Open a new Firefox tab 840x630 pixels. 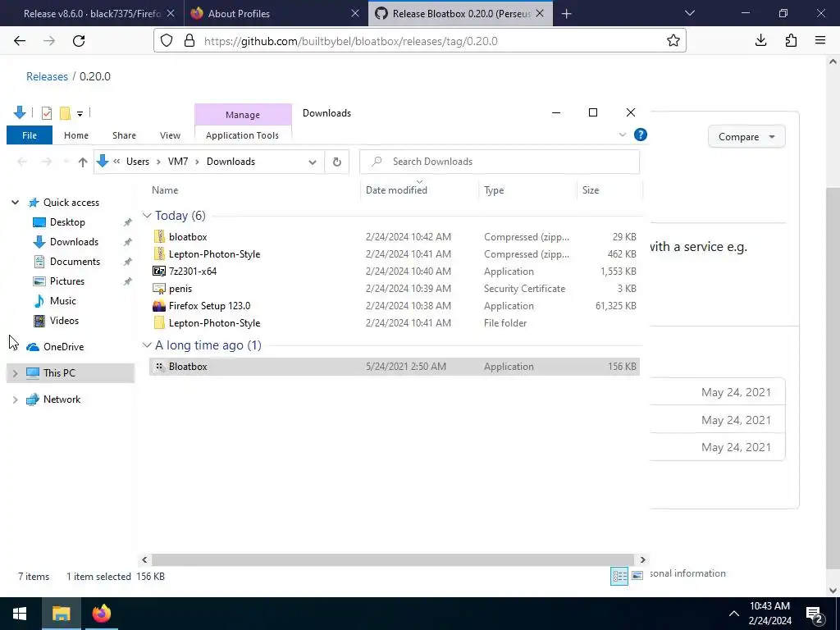pos(566,14)
